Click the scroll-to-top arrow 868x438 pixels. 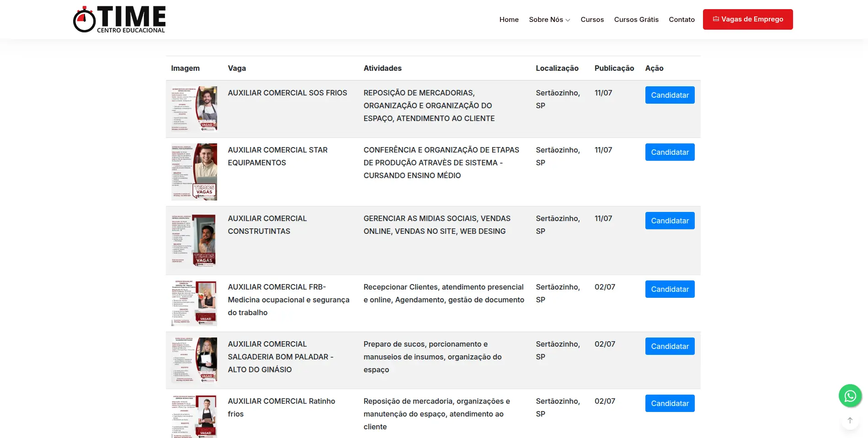tap(849, 420)
